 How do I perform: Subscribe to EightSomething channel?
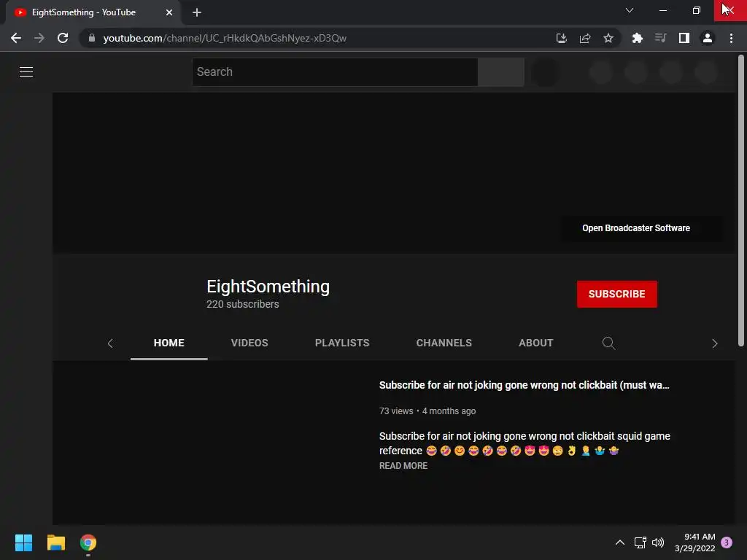pos(617,294)
